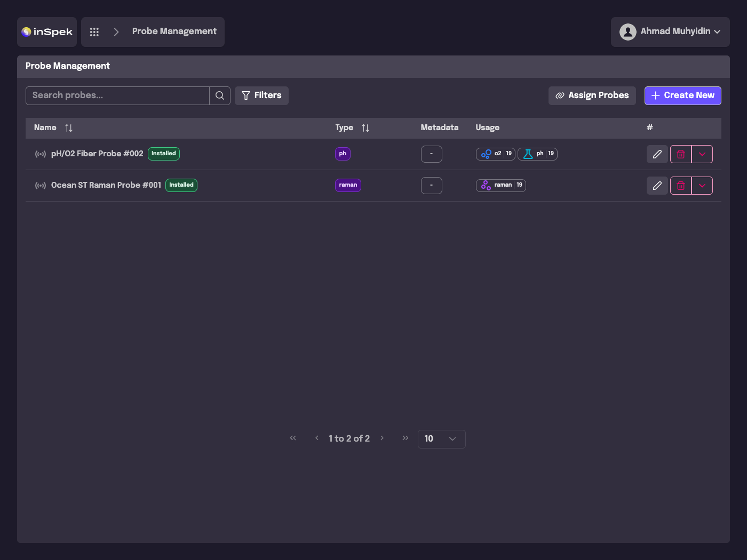This screenshot has width=747, height=560.
Task: Click the Type column header text
Action: pos(344,127)
